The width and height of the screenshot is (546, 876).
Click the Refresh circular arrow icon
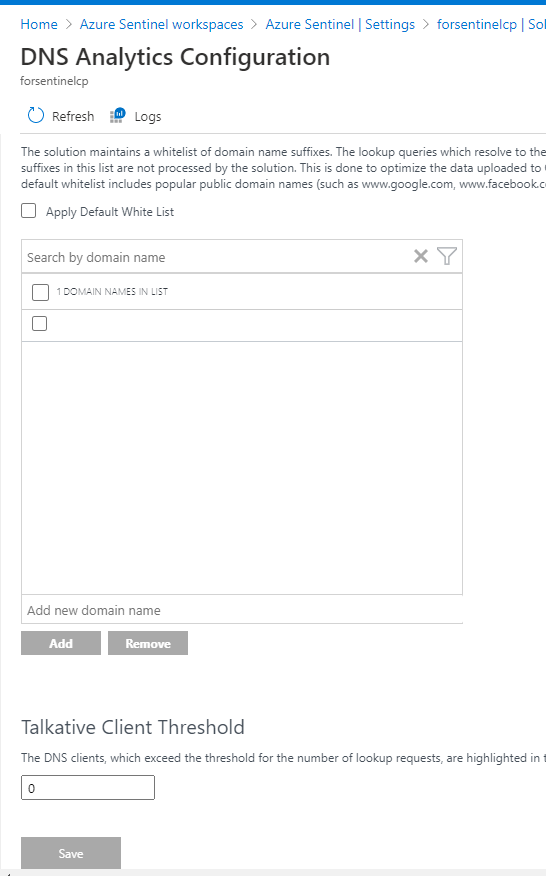[x=36, y=115]
